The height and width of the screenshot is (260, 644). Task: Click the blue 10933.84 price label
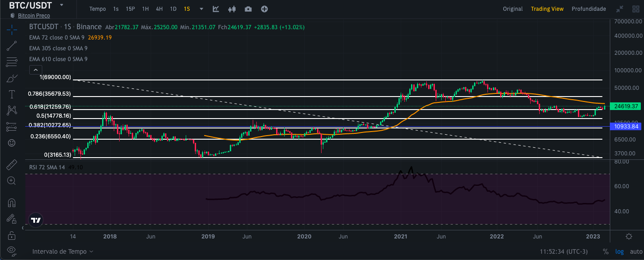click(x=626, y=127)
